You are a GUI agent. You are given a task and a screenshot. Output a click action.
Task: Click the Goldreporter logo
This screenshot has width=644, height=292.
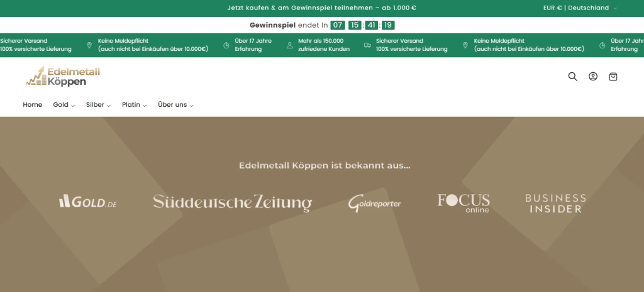(375, 203)
